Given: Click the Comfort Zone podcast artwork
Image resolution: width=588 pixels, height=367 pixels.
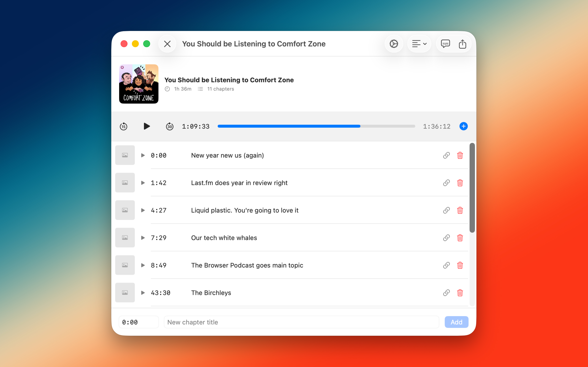Looking at the screenshot, I should (x=139, y=84).
